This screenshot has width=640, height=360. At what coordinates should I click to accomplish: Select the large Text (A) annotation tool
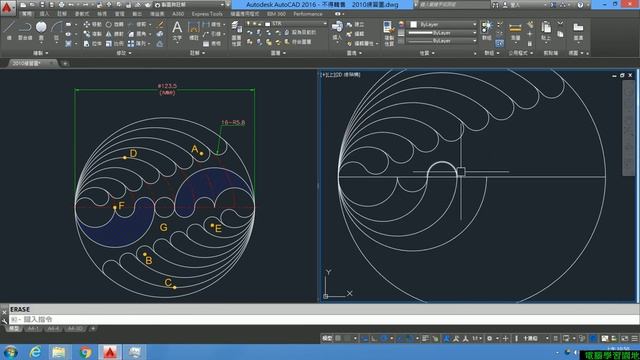click(x=177, y=31)
